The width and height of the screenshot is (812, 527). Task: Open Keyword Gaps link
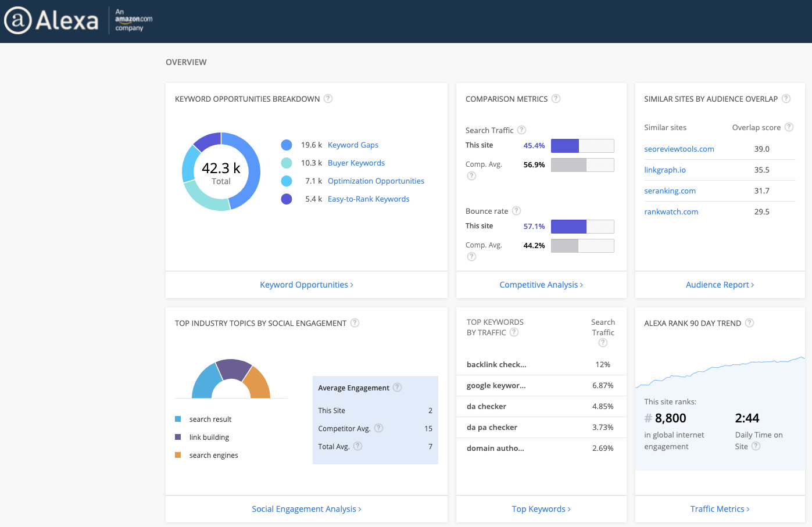click(x=353, y=145)
